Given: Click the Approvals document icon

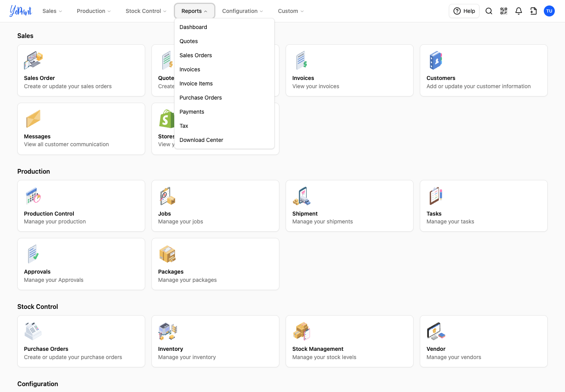Looking at the screenshot, I should [33, 254].
